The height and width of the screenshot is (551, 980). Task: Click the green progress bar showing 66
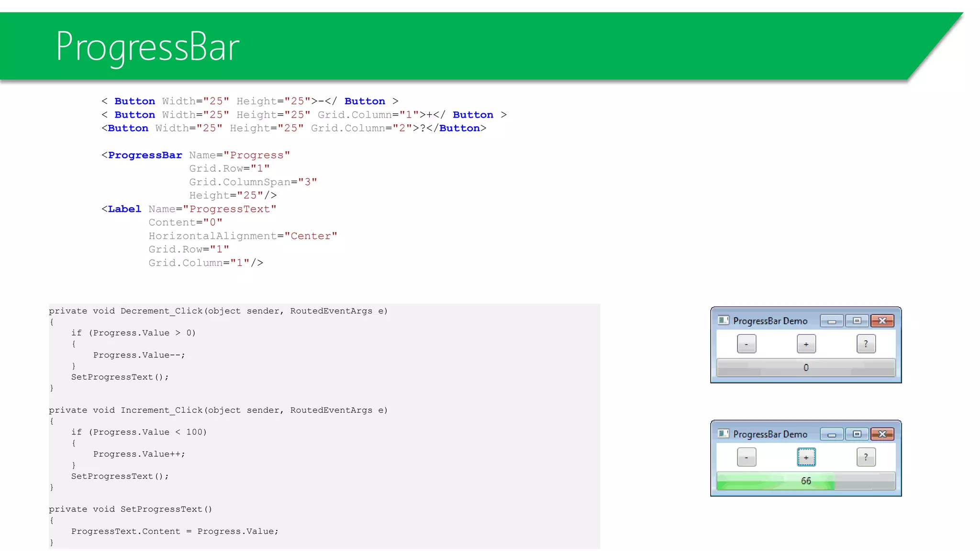coord(806,481)
